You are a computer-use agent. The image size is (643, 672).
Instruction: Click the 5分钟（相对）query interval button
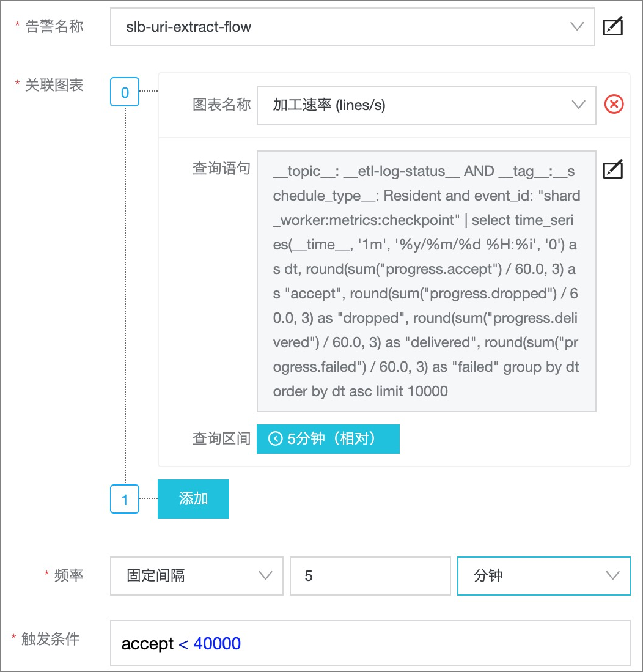coord(328,439)
